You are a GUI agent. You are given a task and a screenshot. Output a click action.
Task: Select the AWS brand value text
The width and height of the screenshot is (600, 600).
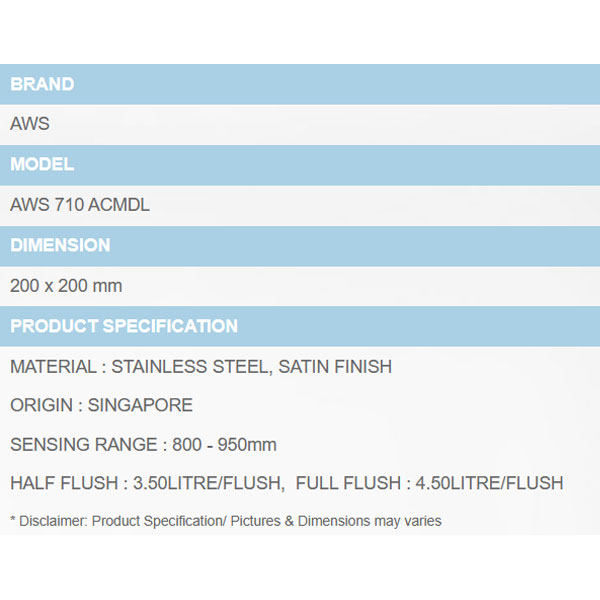[30, 125]
